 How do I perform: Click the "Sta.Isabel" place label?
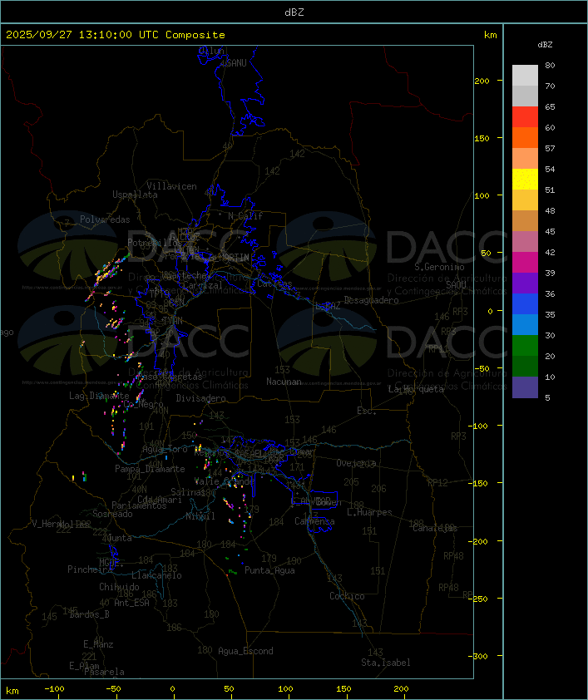click(386, 663)
